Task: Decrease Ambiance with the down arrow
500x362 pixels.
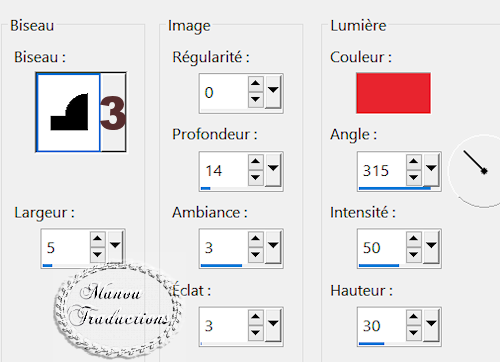Action: click(256, 255)
